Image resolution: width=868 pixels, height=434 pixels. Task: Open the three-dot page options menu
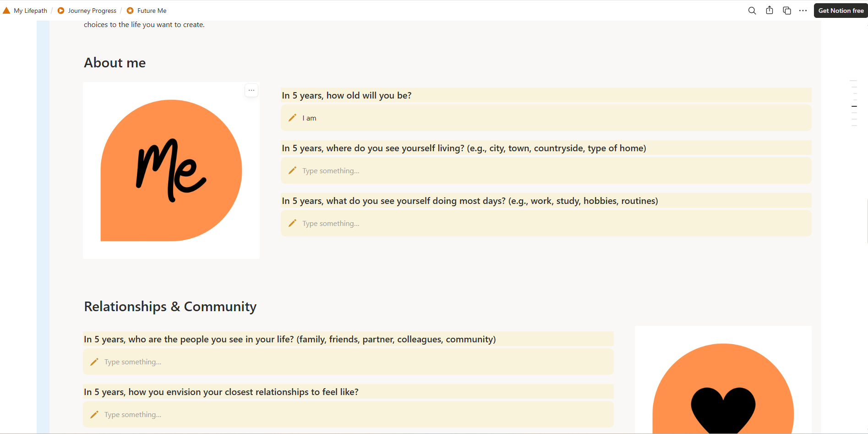[803, 11]
